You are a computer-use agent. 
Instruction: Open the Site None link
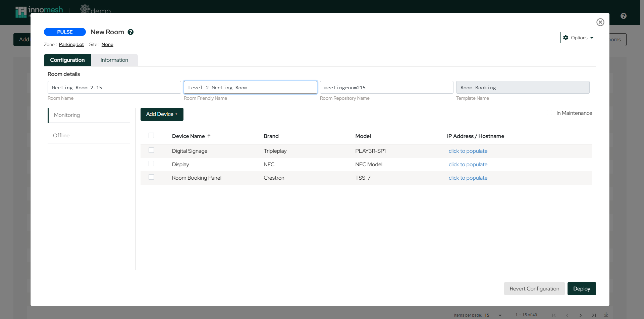107,44
